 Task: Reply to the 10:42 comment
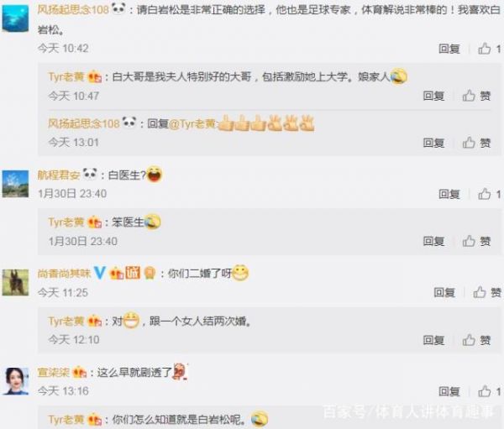click(449, 49)
